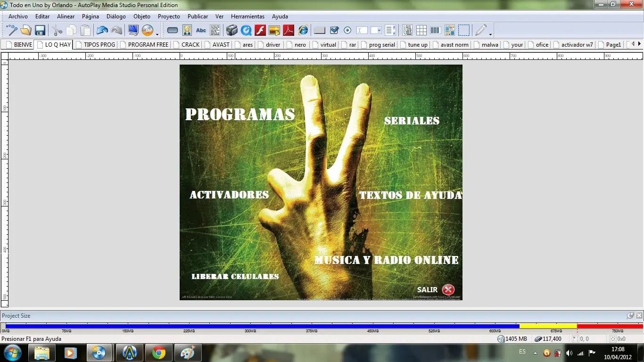Image resolution: width=644 pixels, height=362 pixels.
Task: Open the Proyecto menu
Action: point(169,16)
